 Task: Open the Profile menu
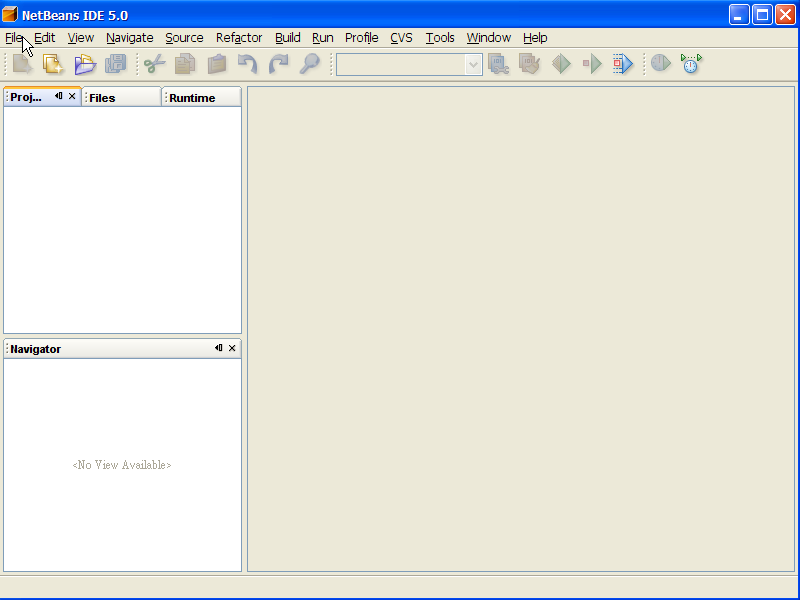(361, 38)
